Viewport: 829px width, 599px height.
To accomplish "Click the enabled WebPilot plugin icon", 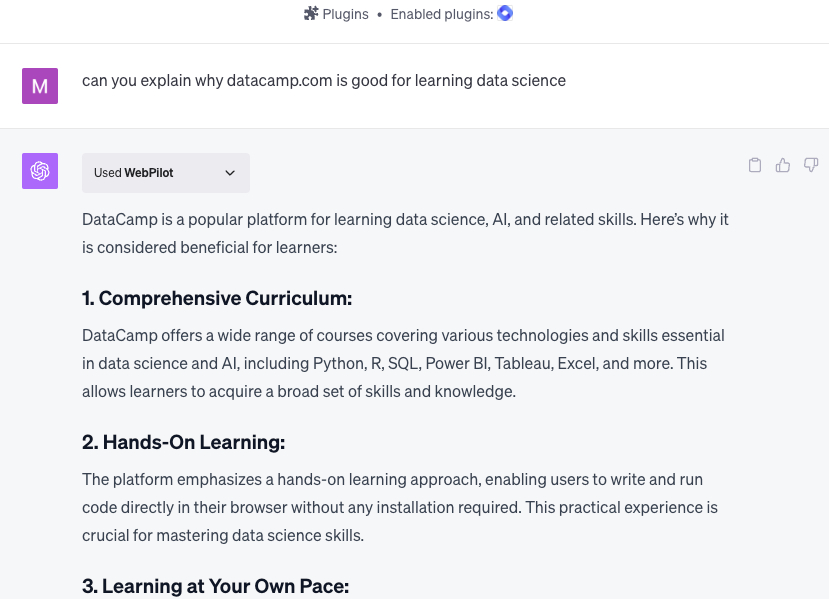I will click(x=505, y=13).
